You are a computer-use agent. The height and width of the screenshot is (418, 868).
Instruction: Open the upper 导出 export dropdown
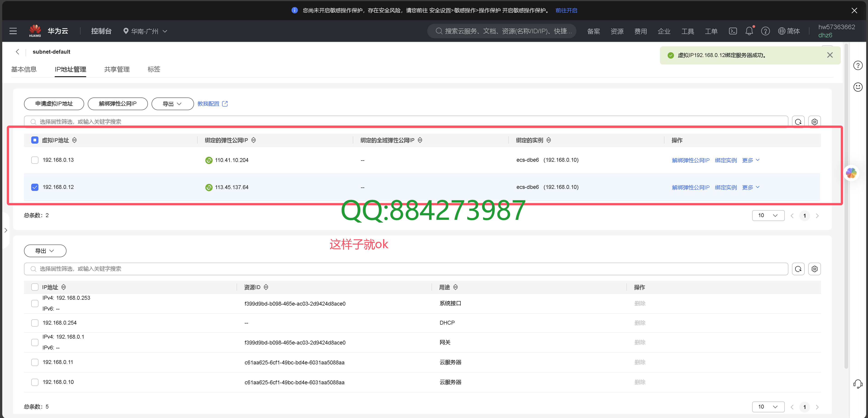172,104
